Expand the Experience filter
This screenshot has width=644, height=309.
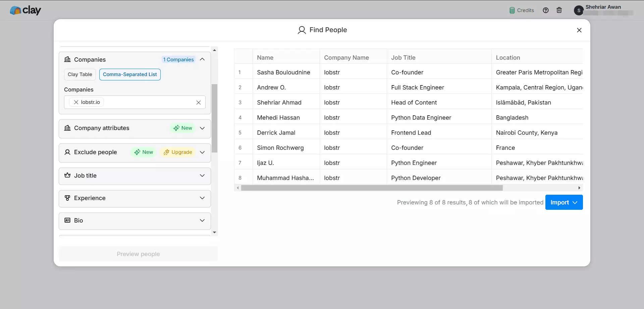click(x=202, y=198)
